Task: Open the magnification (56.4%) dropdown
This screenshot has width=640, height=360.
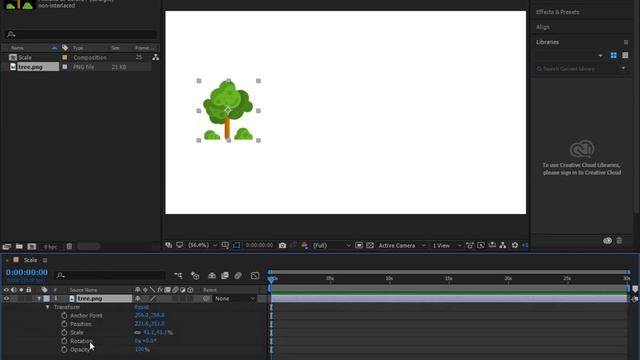Action: (x=202, y=245)
